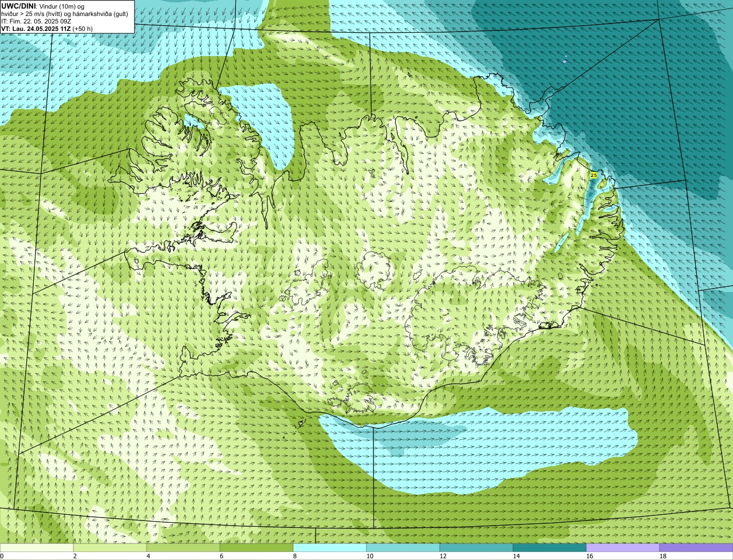
Task: Click the 6–8 m/s olive green swatch
Action: 257,547
